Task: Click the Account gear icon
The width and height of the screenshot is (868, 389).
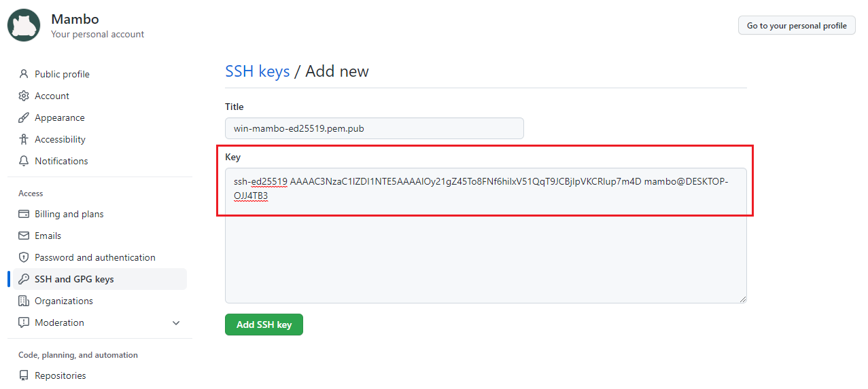Action: (24, 96)
